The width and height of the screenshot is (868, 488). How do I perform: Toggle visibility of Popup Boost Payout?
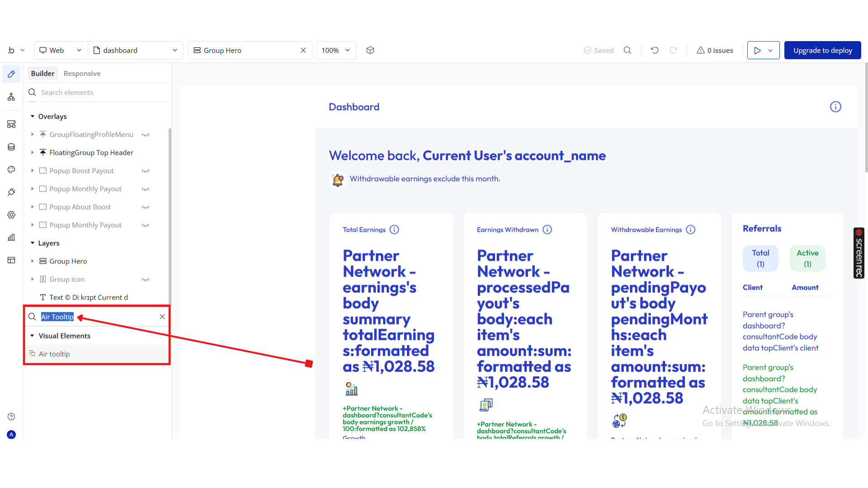point(146,171)
